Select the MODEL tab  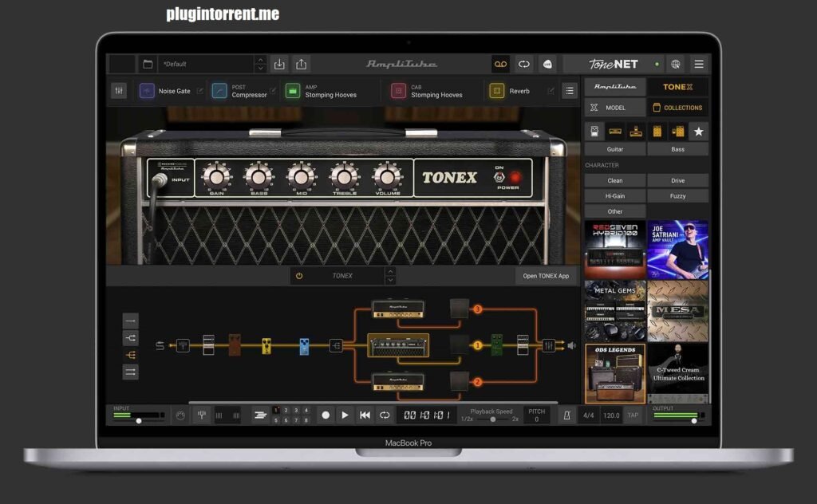click(x=615, y=108)
